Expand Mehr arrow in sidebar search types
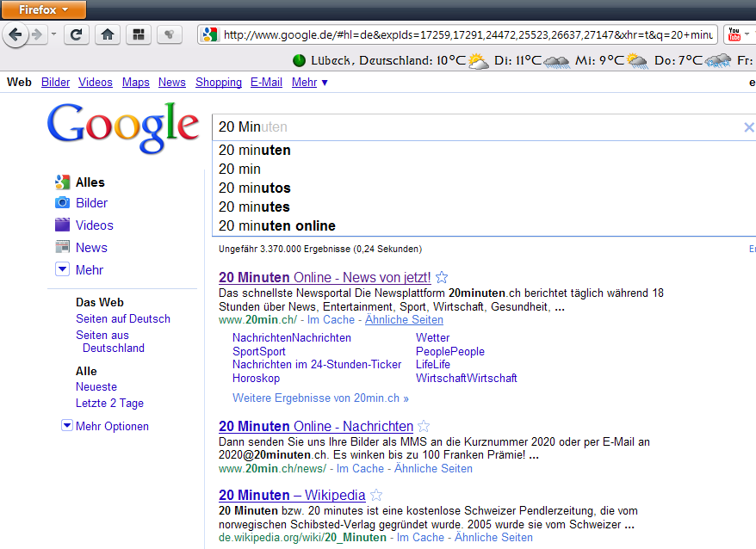This screenshot has width=756, height=549. pyautogui.click(x=62, y=269)
